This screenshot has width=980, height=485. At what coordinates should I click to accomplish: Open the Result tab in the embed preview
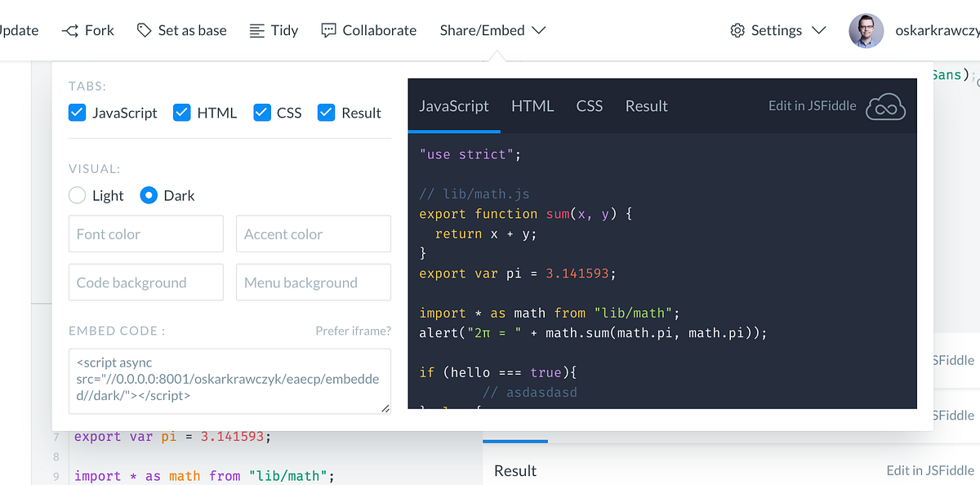pyautogui.click(x=646, y=105)
